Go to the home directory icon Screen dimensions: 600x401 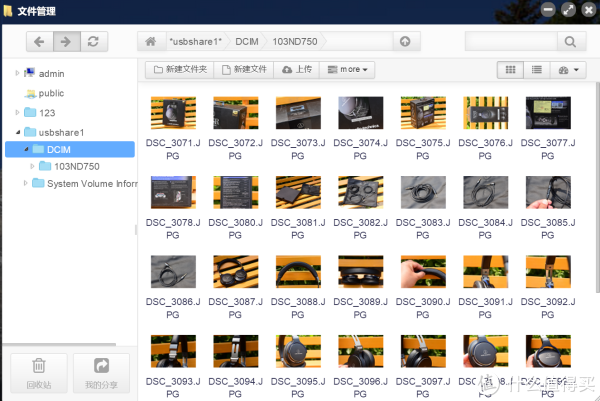click(150, 42)
